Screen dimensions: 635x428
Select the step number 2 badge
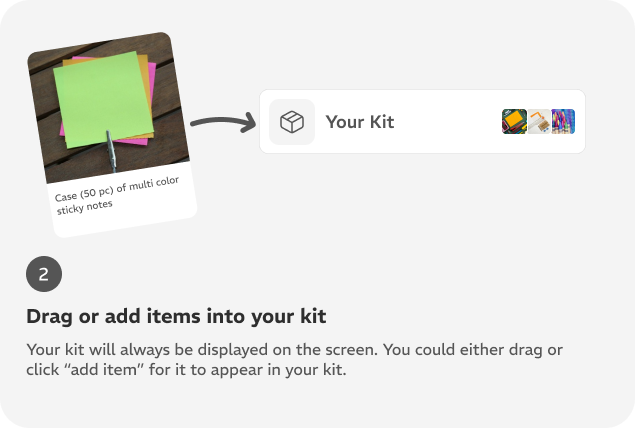pyautogui.click(x=44, y=274)
